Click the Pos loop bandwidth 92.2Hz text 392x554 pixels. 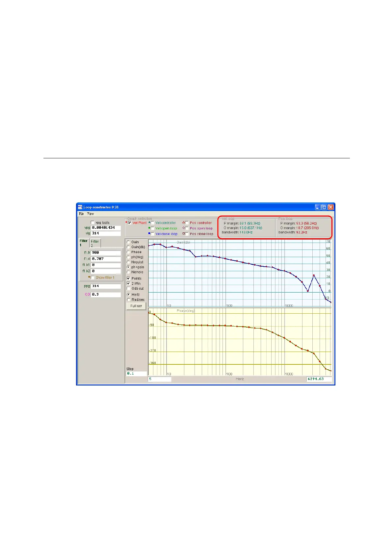click(293, 232)
